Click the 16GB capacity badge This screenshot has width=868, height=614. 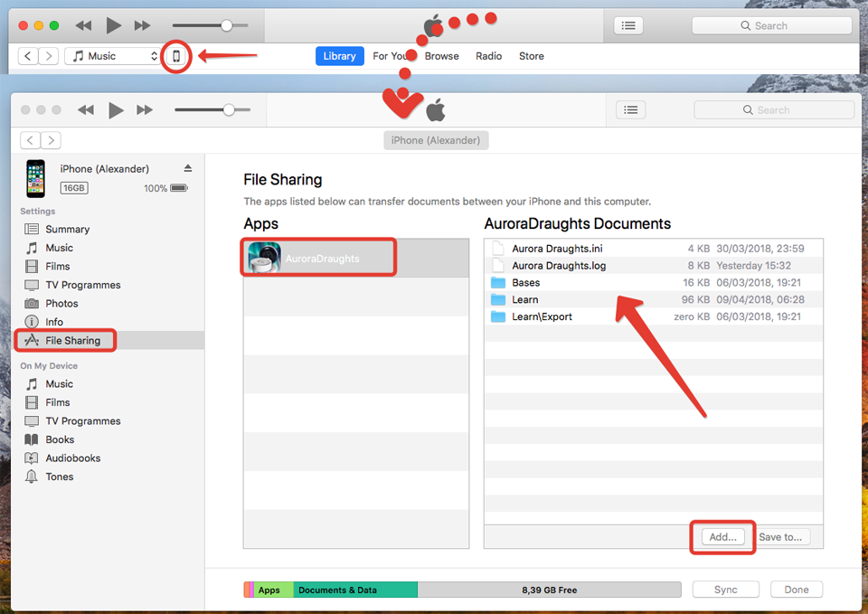coord(73,188)
